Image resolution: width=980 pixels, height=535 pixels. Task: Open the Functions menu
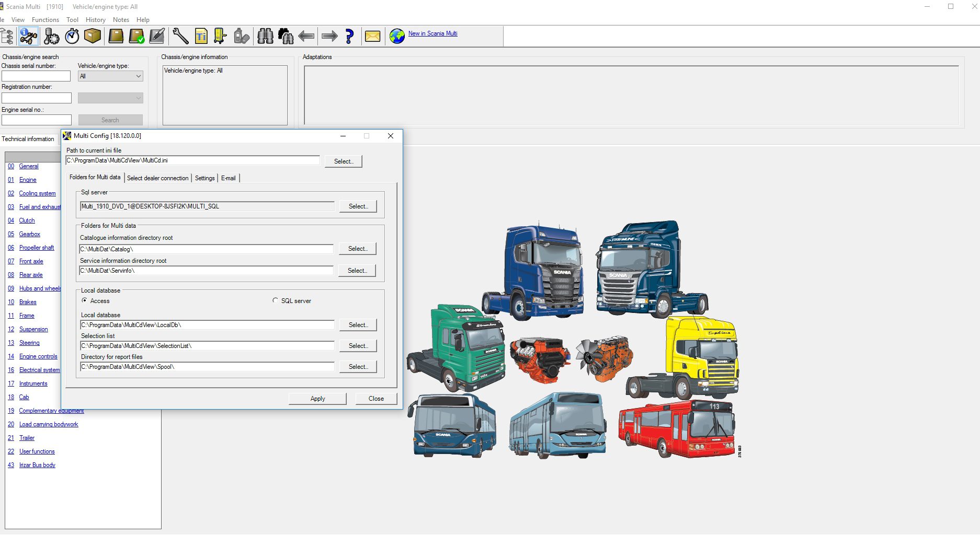point(45,19)
